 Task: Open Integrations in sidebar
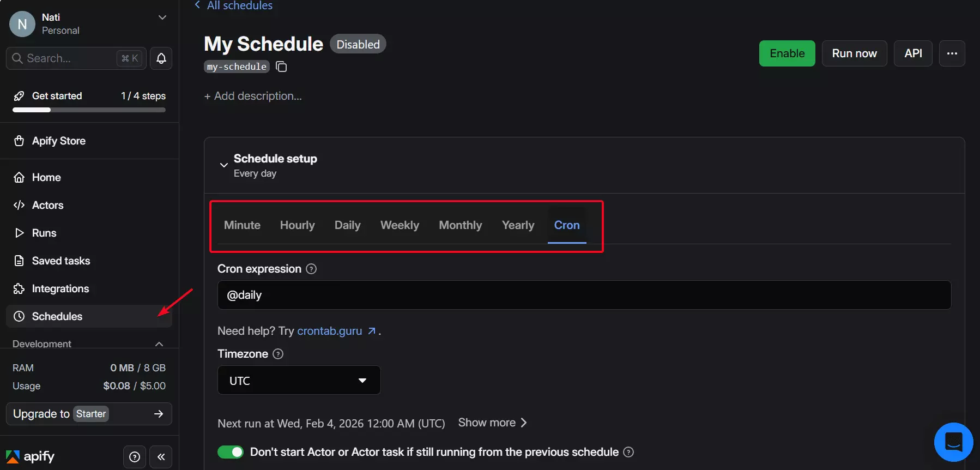89,288
